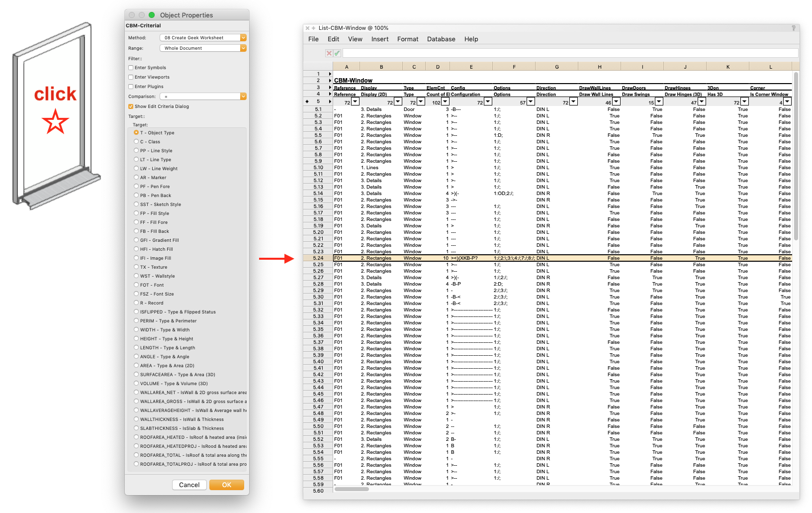Open column E filter dropdown in row 5
The height and width of the screenshot is (513, 812).
click(488, 102)
